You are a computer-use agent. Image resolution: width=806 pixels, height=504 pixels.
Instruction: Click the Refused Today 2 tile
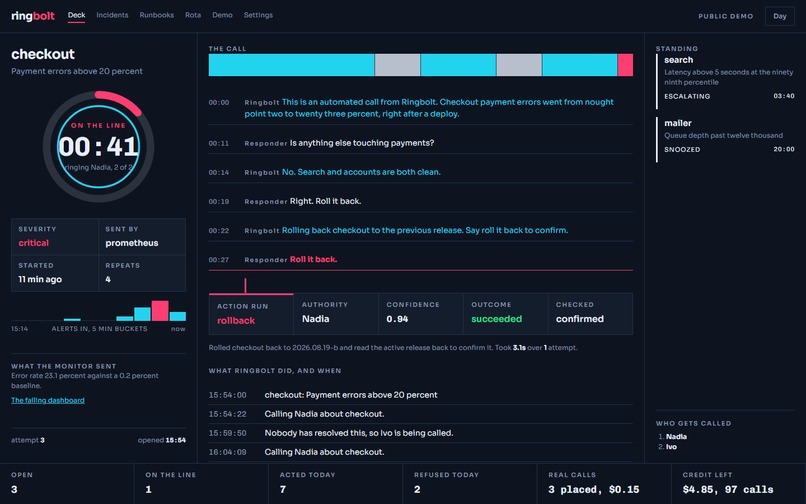coord(469,484)
